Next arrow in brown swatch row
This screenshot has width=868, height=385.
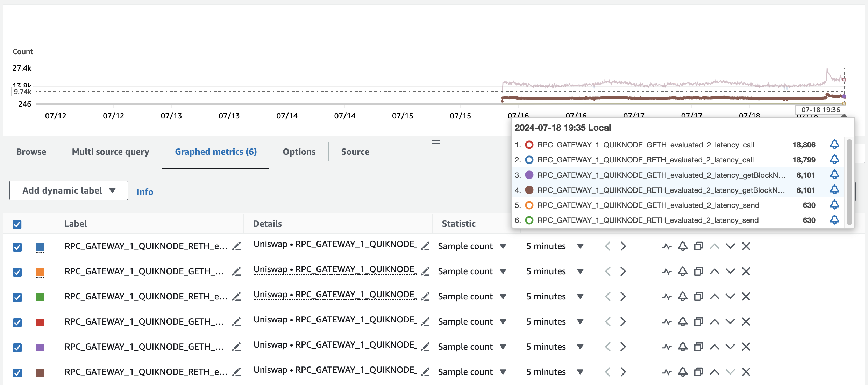click(x=623, y=372)
